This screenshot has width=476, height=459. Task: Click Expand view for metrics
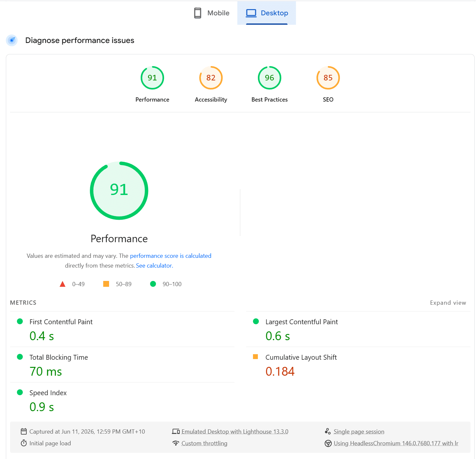click(x=448, y=303)
